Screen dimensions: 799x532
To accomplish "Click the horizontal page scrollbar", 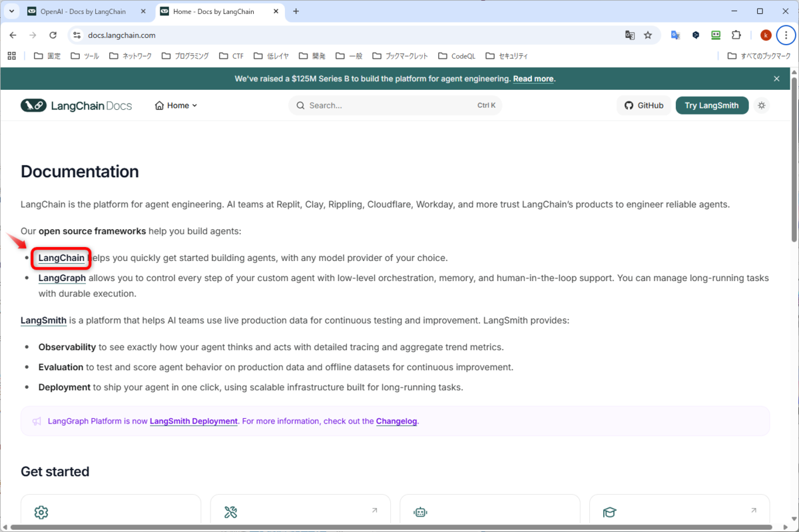I will tap(393, 527).
